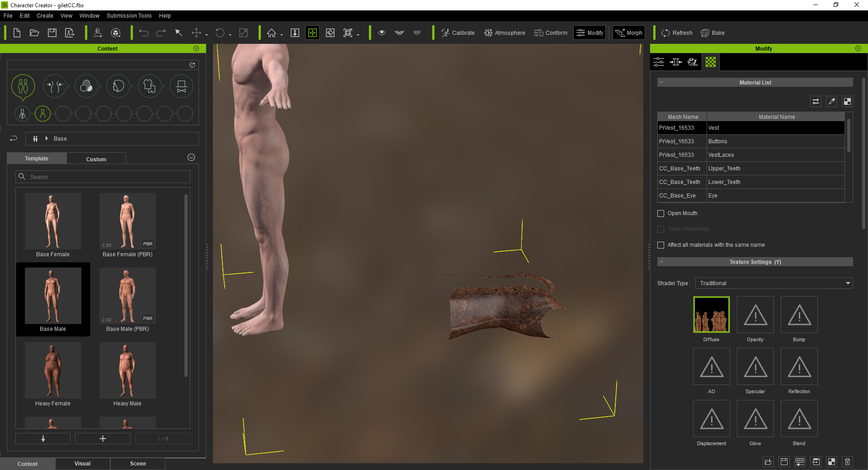Open the Modify sliders tab icon
The height and width of the screenshot is (470, 868).
(x=659, y=62)
